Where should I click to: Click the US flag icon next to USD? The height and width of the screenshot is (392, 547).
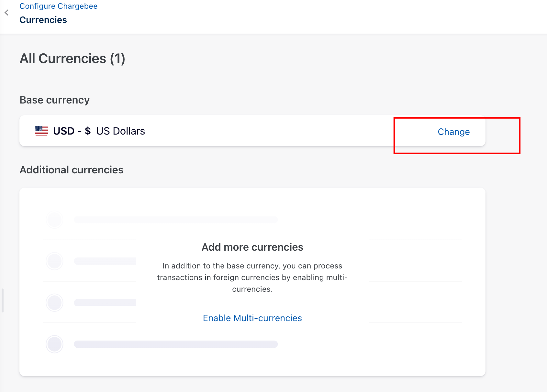pos(41,131)
